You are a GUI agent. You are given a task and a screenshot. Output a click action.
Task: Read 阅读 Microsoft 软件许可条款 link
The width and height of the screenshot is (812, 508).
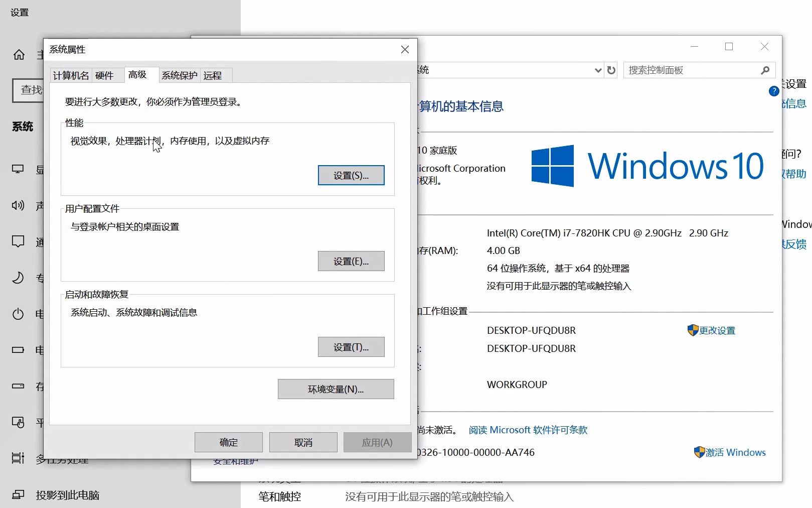tap(528, 430)
